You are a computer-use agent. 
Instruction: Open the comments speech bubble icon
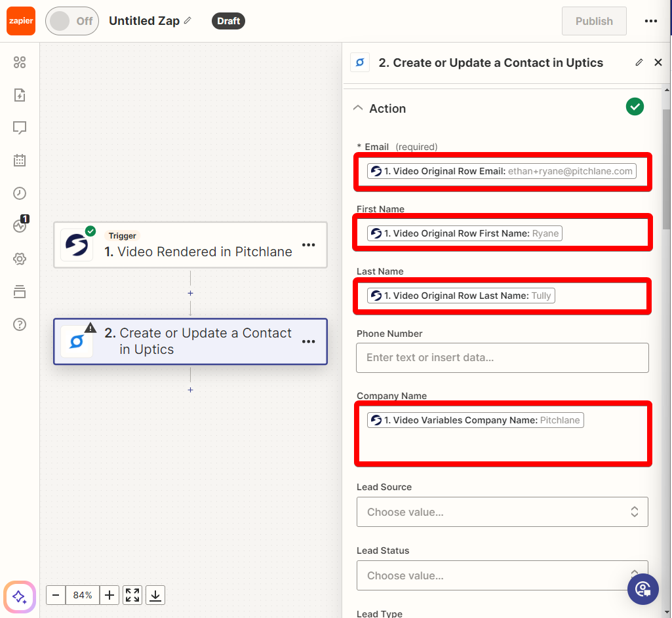(20, 128)
